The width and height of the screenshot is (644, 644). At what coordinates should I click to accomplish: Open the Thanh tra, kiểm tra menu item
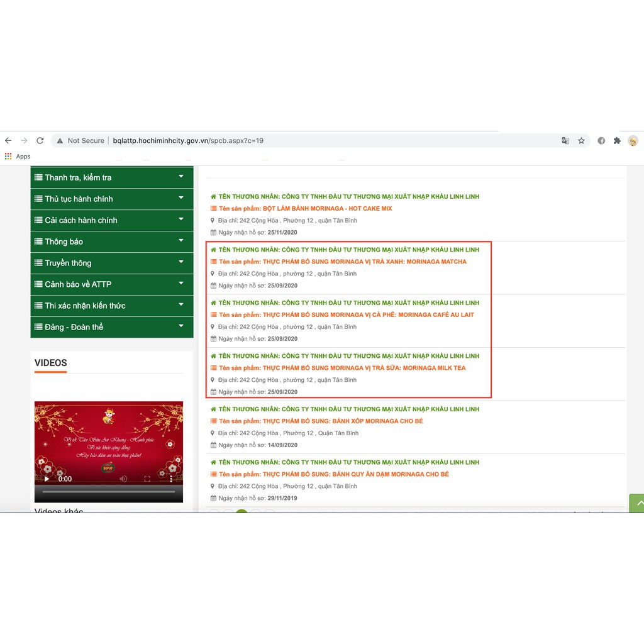pos(112,178)
